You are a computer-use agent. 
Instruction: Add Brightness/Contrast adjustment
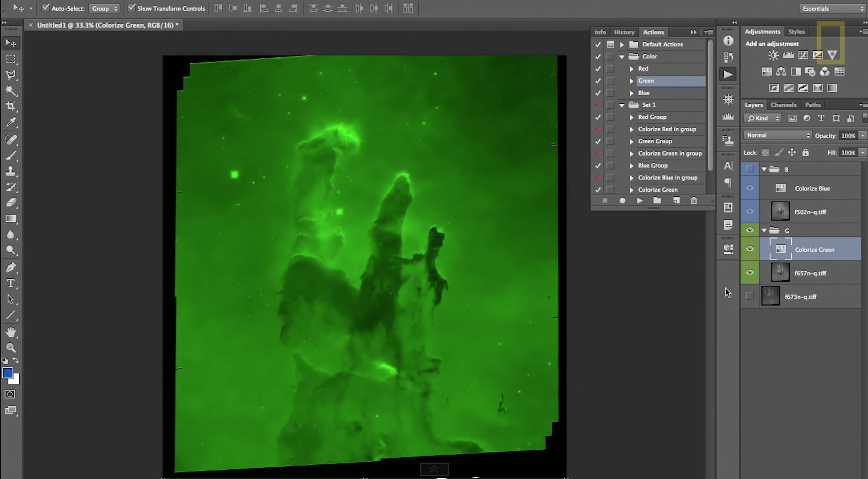773,55
